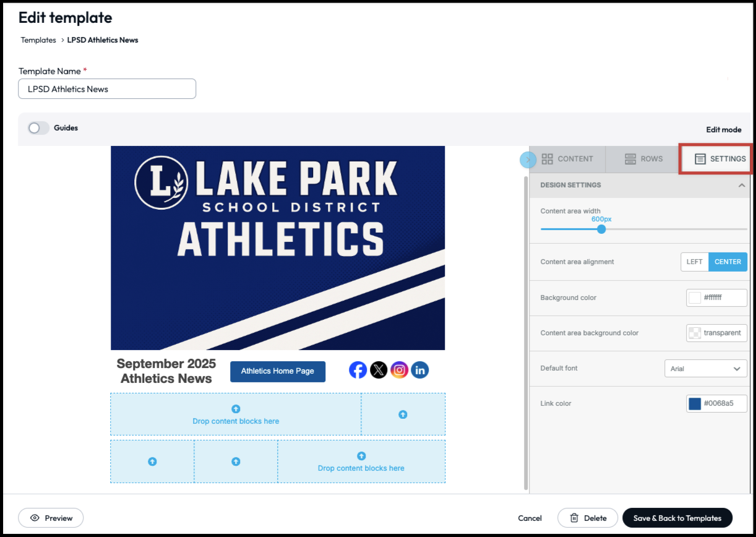Click the Templates breadcrumb link

[38, 40]
